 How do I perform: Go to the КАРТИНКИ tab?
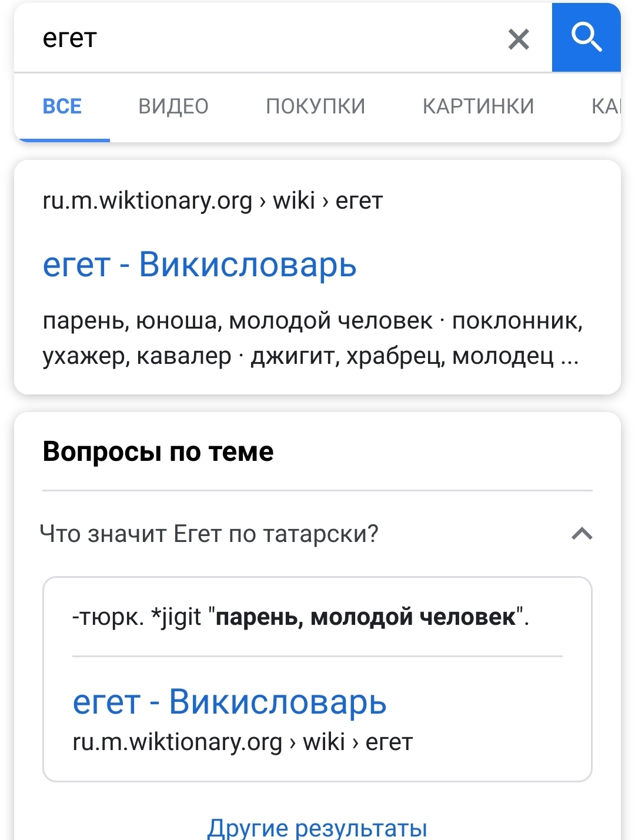(478, 106)
